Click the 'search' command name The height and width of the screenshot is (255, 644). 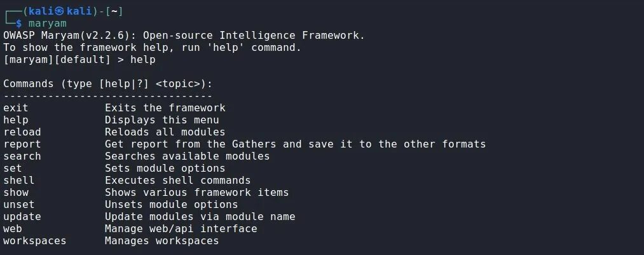point(22,156)
